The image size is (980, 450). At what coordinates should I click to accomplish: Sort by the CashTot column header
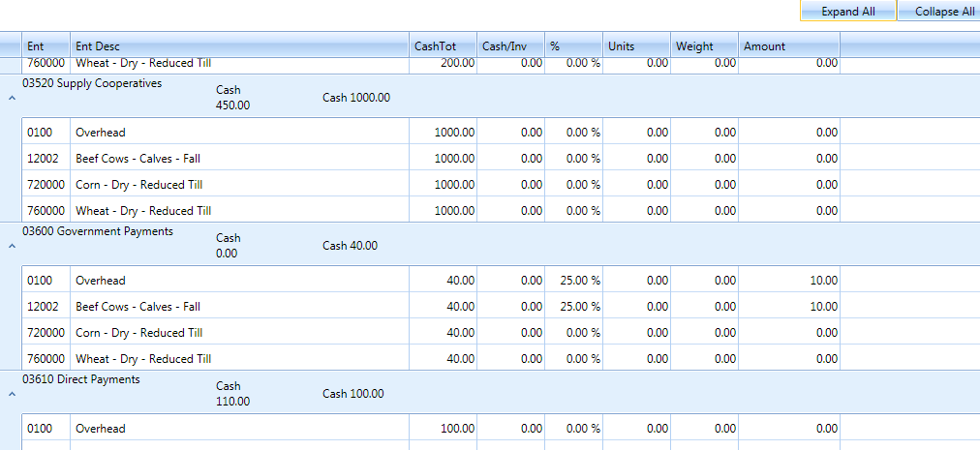(444, 46)
